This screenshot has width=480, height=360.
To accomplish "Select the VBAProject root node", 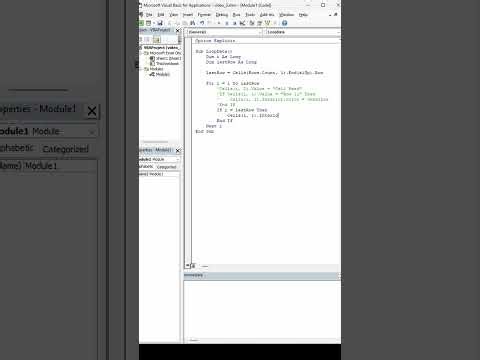I will coord(162,48).
